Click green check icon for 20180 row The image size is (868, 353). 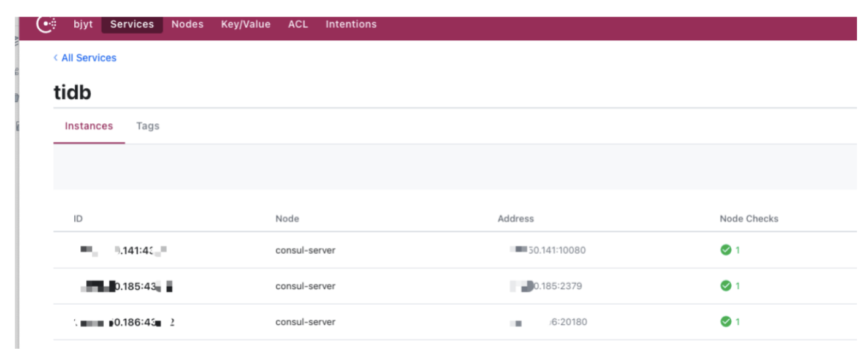tap(726, 322)
